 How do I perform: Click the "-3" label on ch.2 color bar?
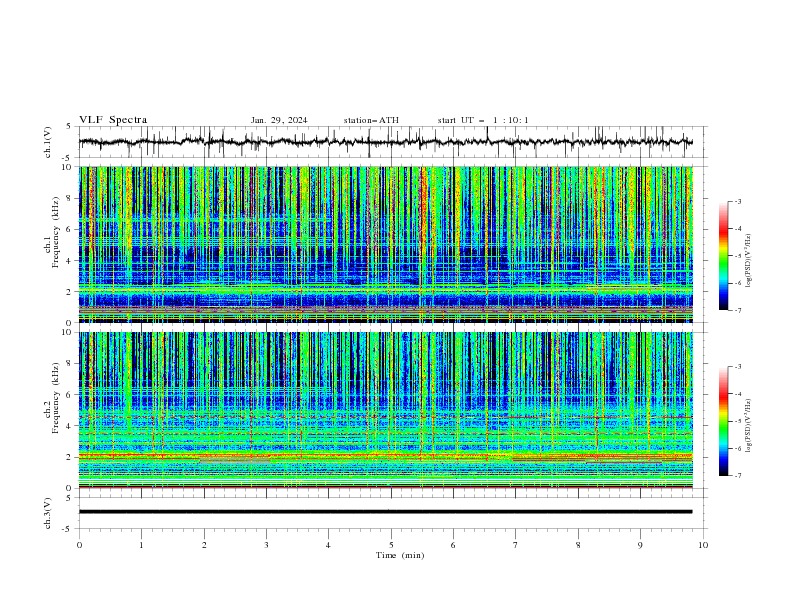click(738, 367)
